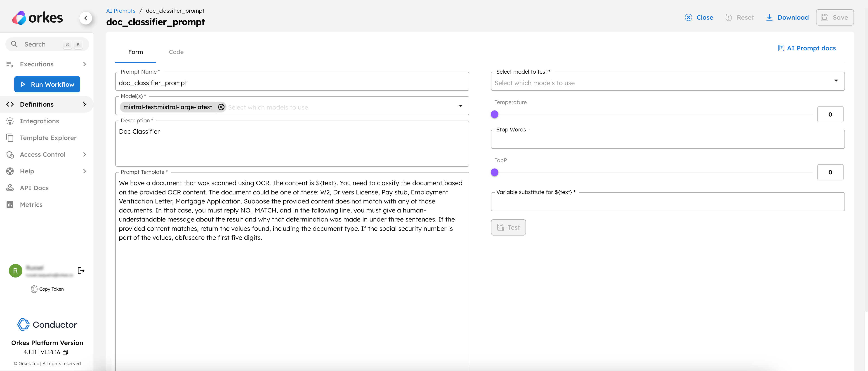Click the Download icon in the top toolbar

pos(770,17)
